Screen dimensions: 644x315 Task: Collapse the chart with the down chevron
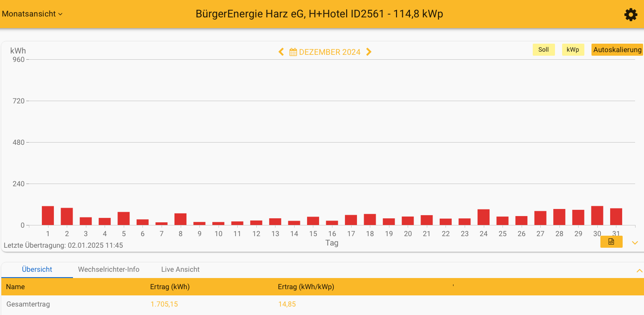tap(635, 243)
